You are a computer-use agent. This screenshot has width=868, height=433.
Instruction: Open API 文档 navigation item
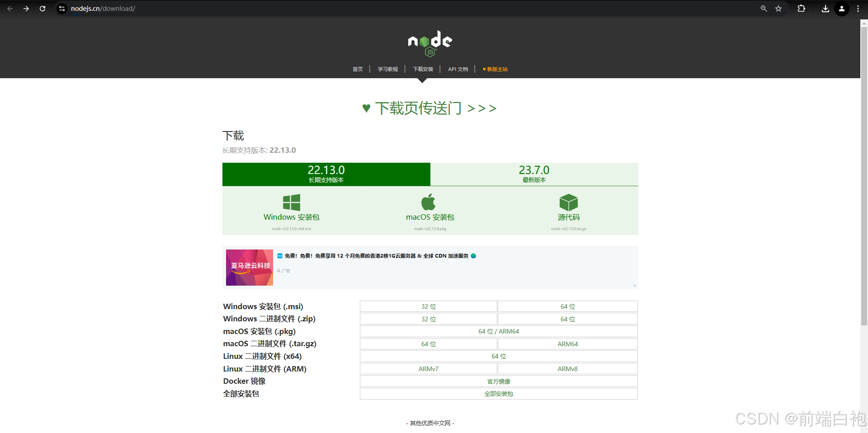458,69
